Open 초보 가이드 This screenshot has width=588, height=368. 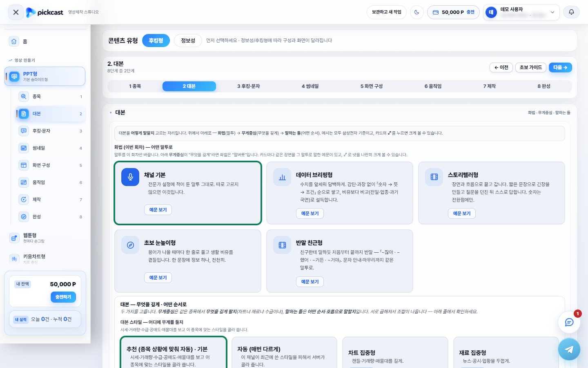[x=531, y=67]
